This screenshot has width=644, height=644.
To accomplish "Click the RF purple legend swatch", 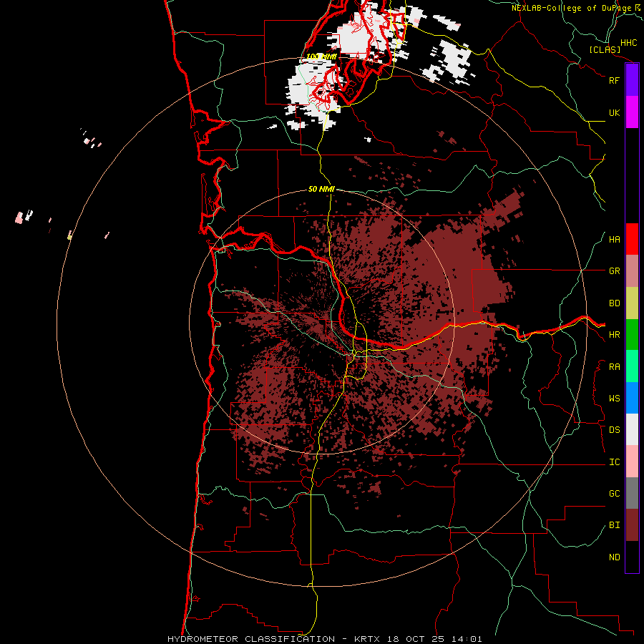I will 632,80.
